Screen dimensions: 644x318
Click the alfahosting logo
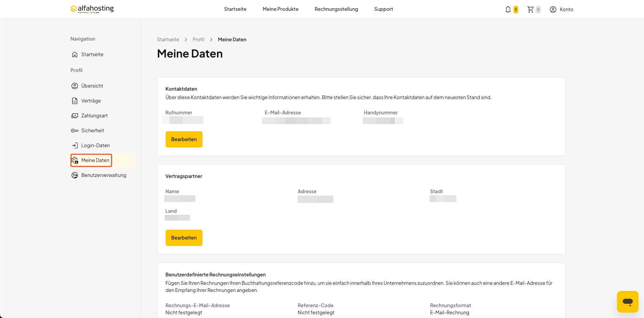[x=92, y=9]
